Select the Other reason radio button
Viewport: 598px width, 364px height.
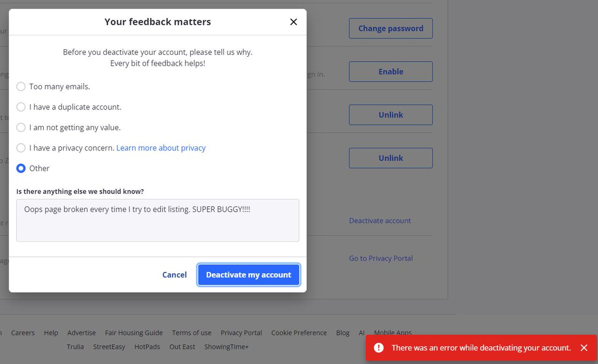coord(21,168)
